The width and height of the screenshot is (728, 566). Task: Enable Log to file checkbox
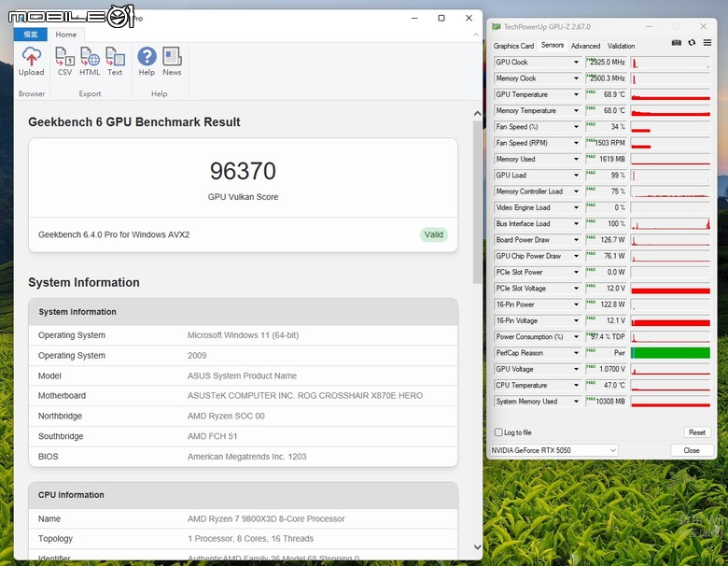(498, 432)
